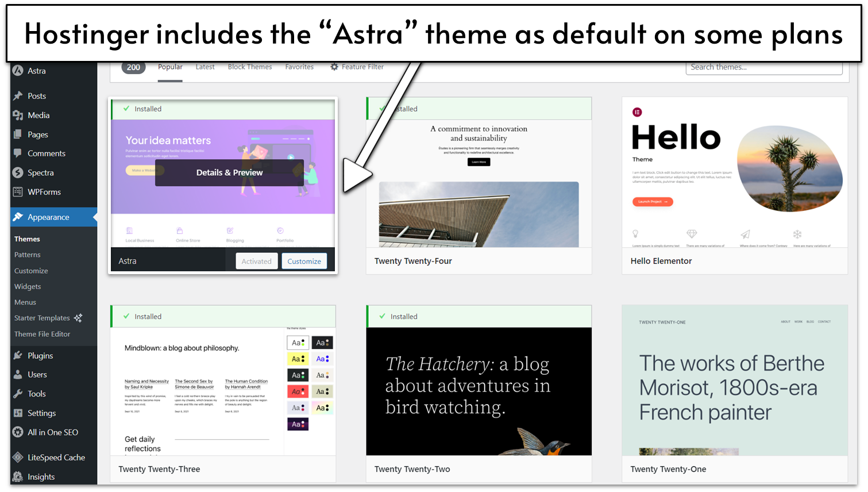
Task: Select the Popular themes tab
Action: [170, 67]
